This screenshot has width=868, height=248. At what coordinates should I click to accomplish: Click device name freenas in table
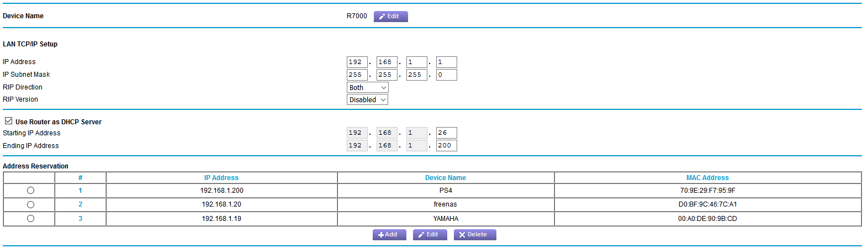pos(446,204)
